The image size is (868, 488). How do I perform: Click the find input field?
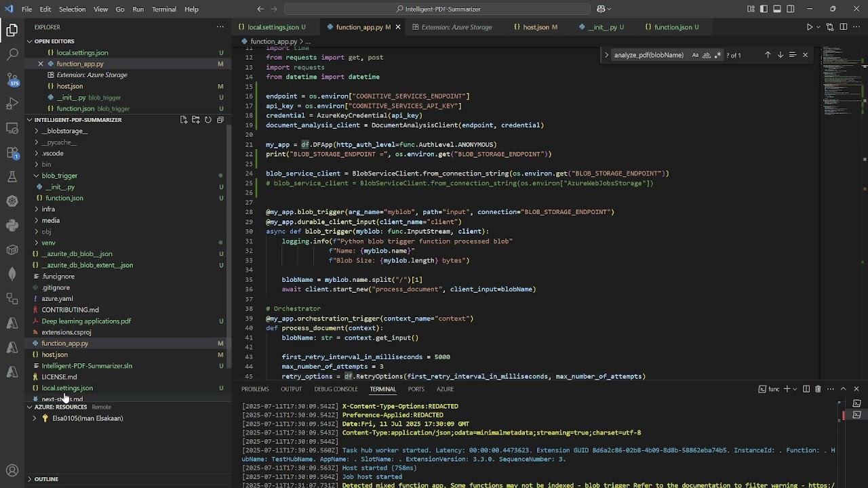[650, 55]
